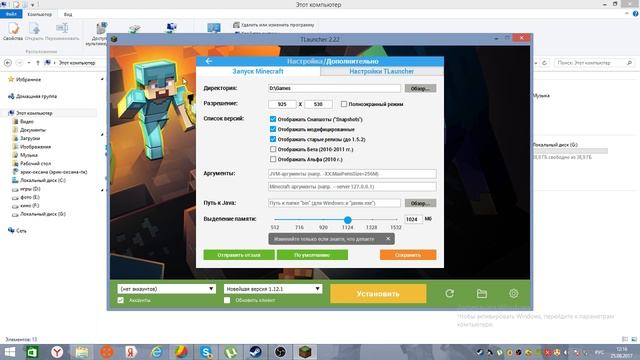
Task: Enable the Полноэкранный режим checkbox
Action: pyautogui.click(x=344, y=104)
